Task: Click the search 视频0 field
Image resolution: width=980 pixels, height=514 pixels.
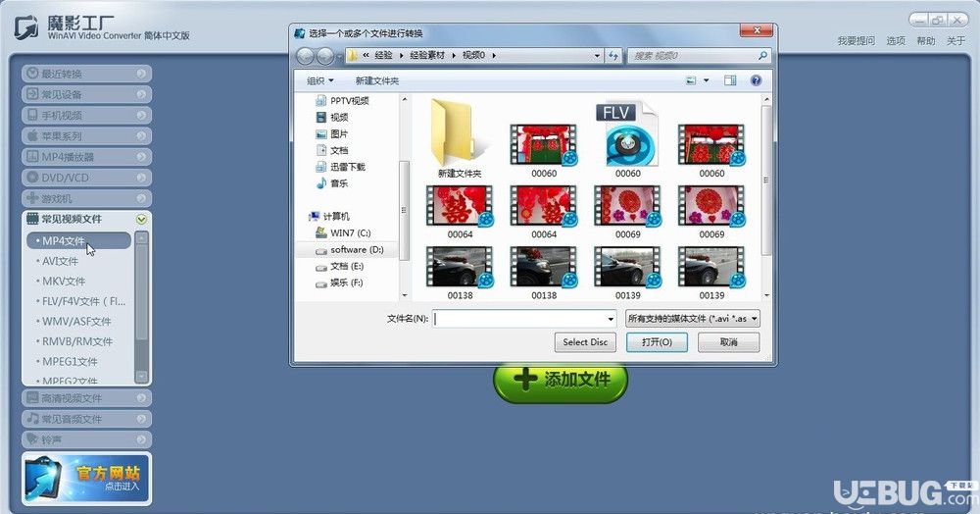Action: [698, 56]
